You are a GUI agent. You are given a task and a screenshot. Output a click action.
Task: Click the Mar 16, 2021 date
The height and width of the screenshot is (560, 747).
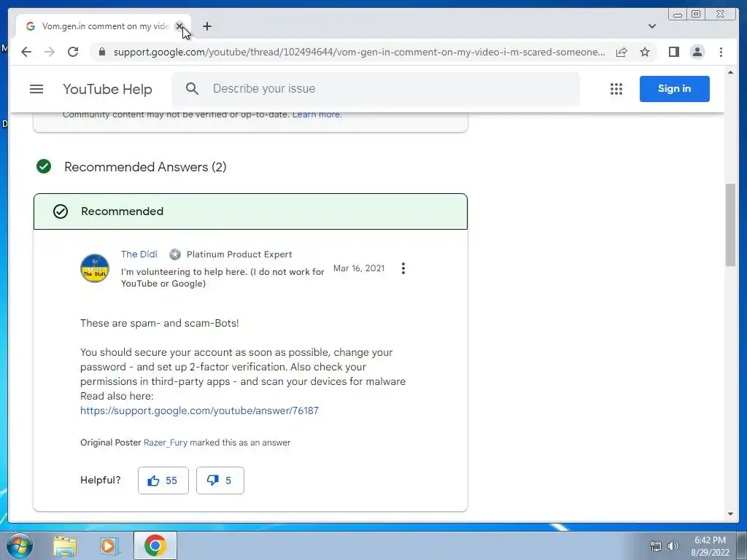point(359,268)
